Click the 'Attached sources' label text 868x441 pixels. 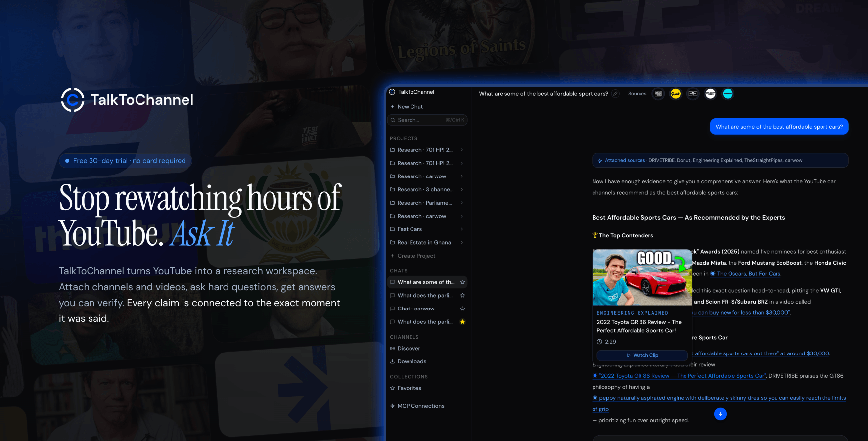click(625, 161)
